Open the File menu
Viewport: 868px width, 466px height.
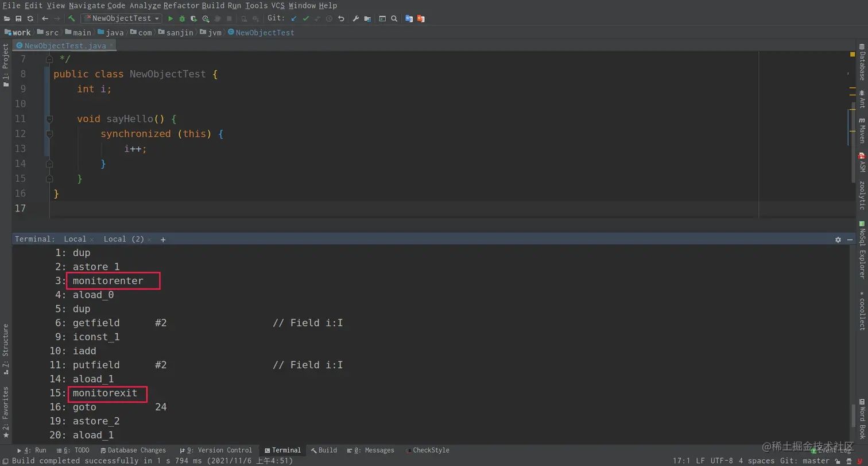[11, 5]
